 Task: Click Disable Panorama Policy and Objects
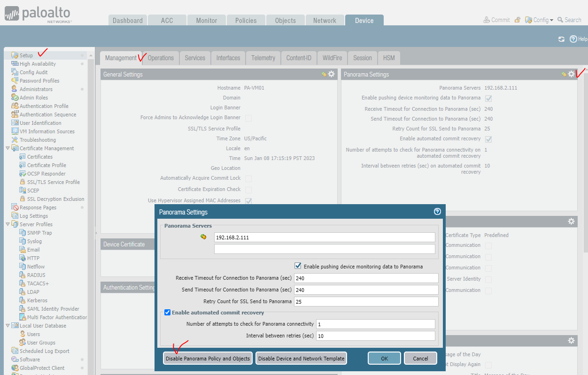208,358
